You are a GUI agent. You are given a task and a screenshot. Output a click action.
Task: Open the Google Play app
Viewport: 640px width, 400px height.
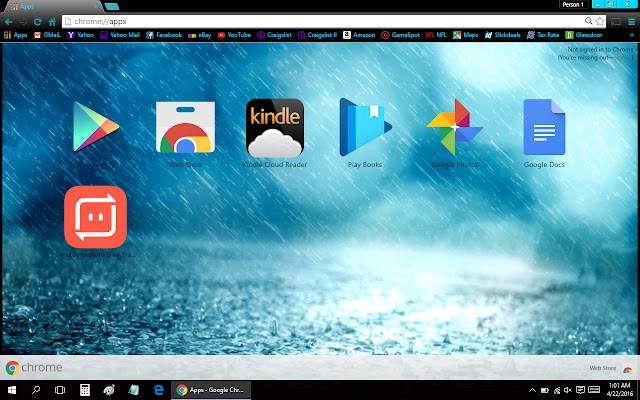coord(96,127)
